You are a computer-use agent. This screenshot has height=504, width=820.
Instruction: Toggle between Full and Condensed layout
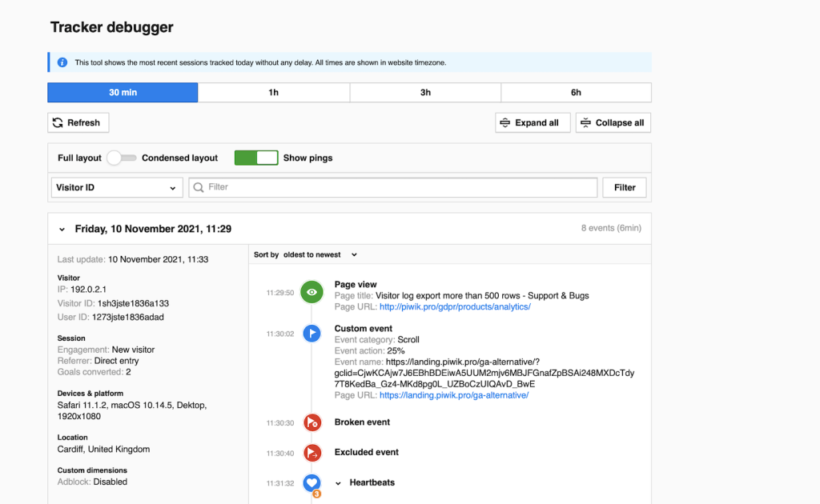(121, 158)
